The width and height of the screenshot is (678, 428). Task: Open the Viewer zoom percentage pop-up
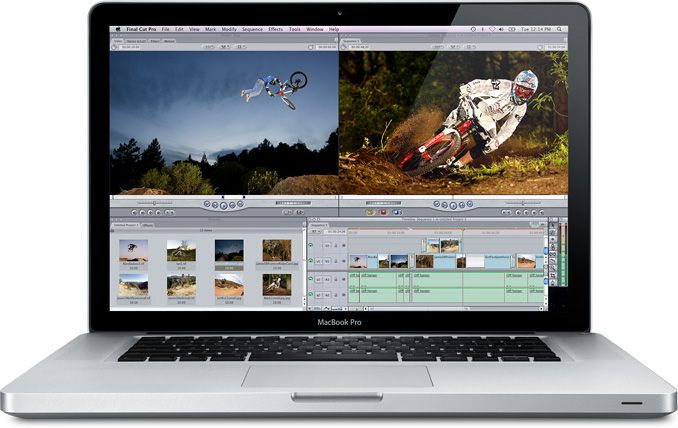coord(209,46)
